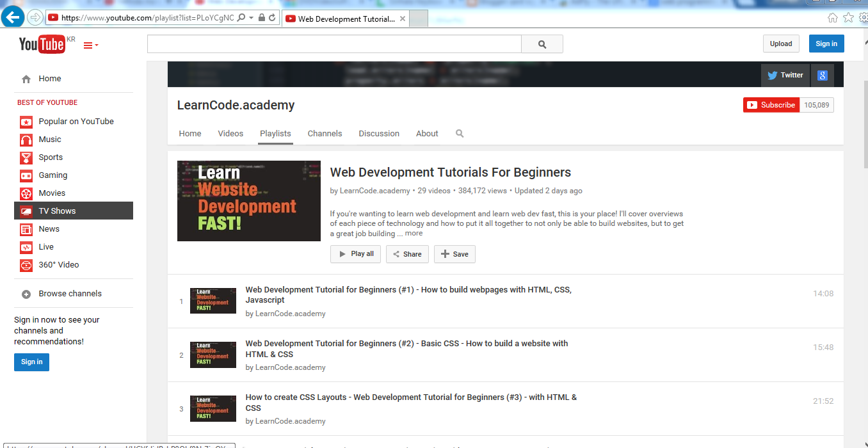The height and width of the screenshot is (448, 868).
Task: Click the Share button
Action: 407,254
